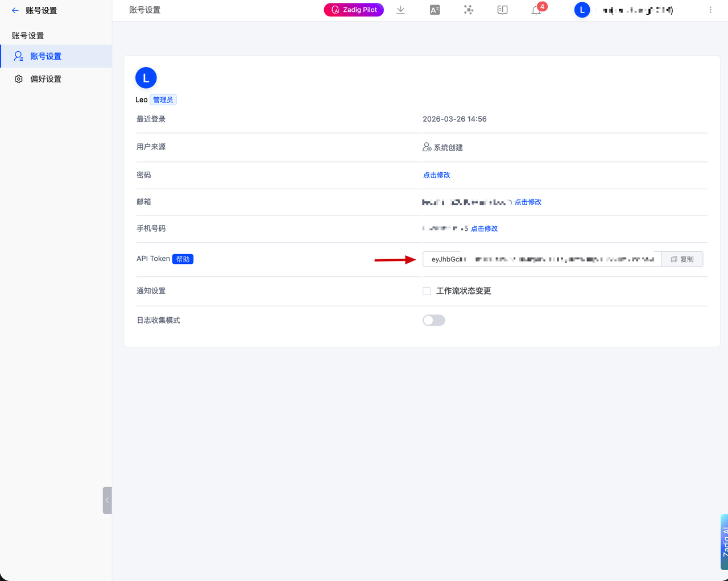Click the 最近登录 row label
Image resolution: width=728 pixels, height=581 pixels.
(x=151, y=119)
